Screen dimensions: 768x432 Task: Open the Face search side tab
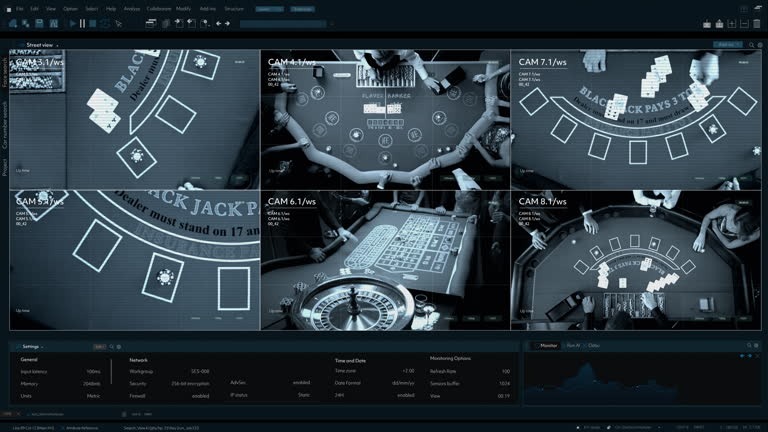click(5, 73)
